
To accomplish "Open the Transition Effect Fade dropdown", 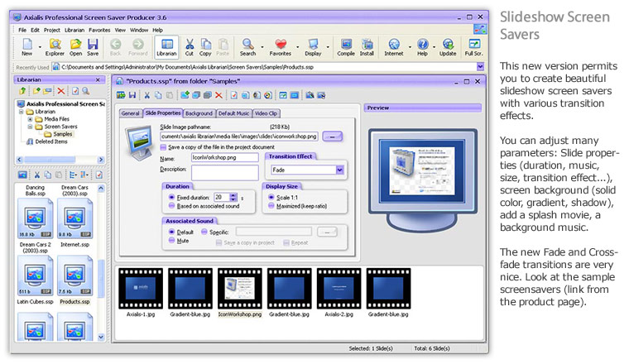I will (340, 170).
